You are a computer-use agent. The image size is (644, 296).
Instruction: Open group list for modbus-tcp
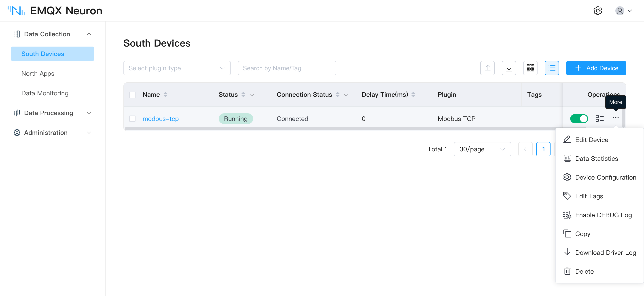[600, 118]
